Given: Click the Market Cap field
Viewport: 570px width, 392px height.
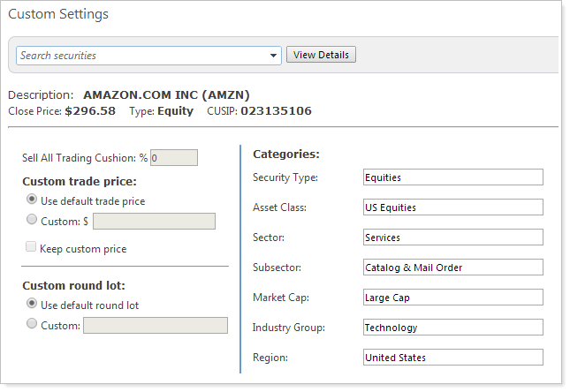Looking at the screenshot, I should click(x=452, y=298).
